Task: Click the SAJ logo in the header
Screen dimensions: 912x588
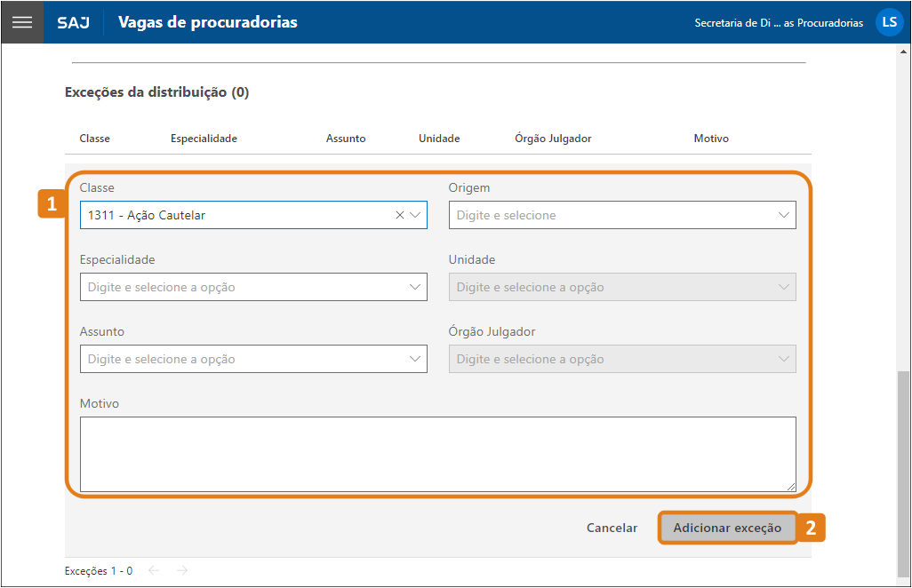Action: click(x=73, y=22)
